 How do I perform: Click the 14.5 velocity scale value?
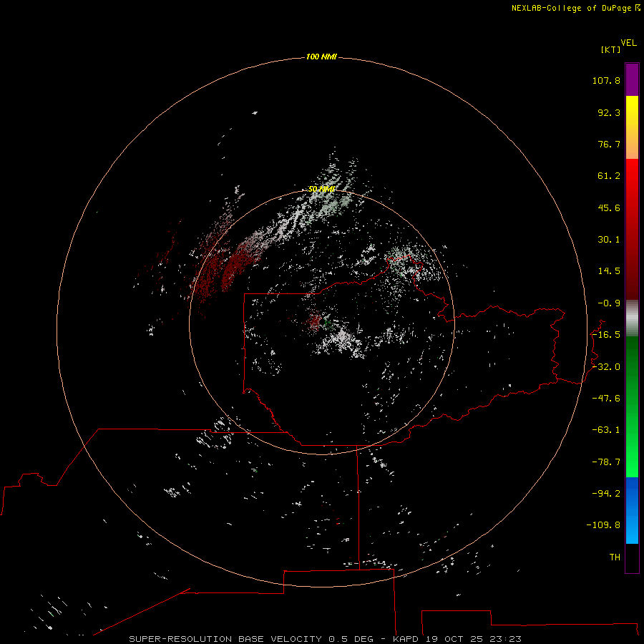[609, 271]
